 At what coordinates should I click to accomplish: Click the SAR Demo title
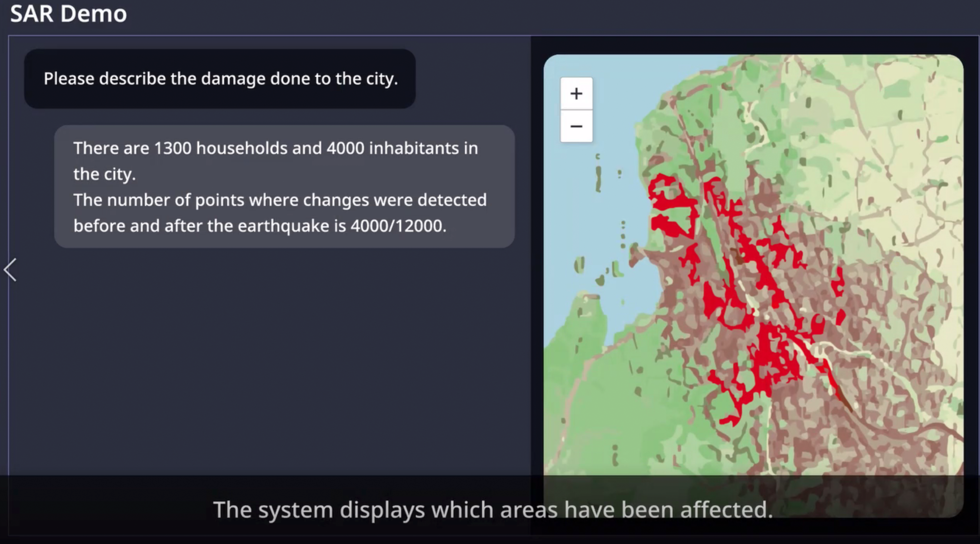pos(68,14)
